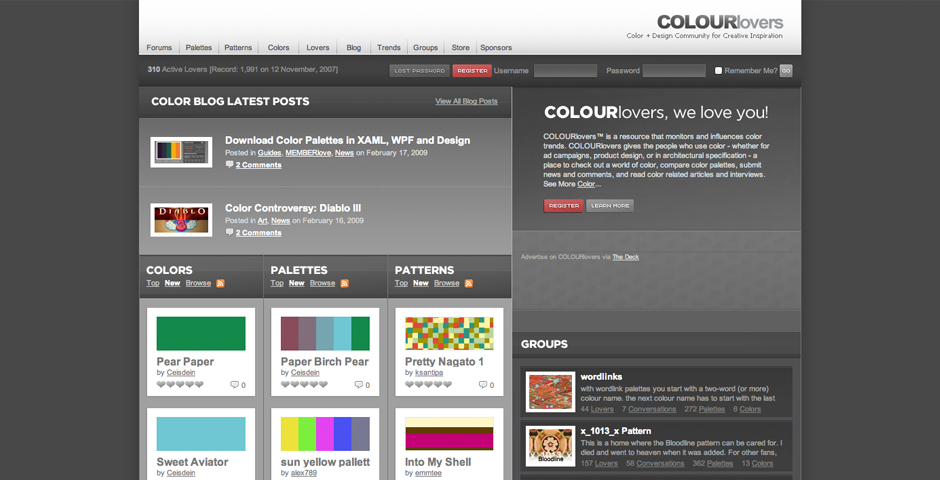Click the Learn More button
This screenshot has height=480, width=940.
coord(610,206)
